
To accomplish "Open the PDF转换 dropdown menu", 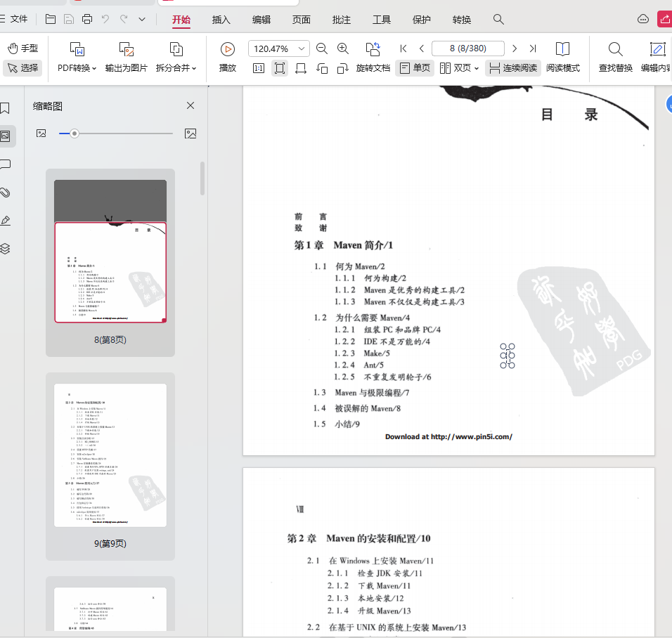I will point(77,68).
